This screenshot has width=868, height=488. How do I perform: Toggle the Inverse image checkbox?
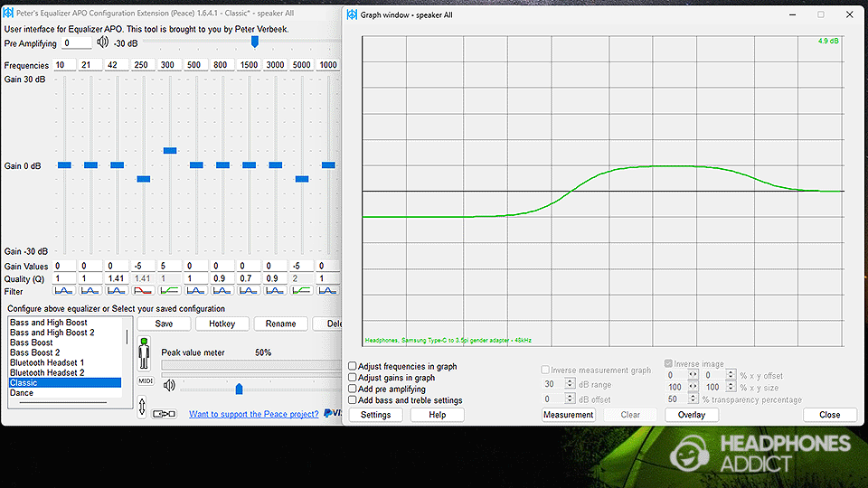click(668, 363)
